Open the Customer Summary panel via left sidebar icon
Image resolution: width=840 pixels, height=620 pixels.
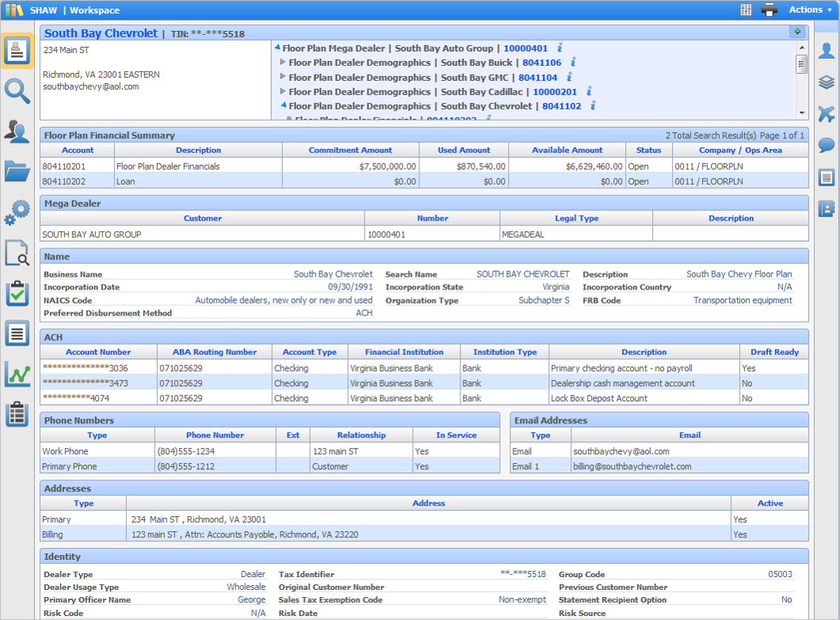[x=17, y=49]
